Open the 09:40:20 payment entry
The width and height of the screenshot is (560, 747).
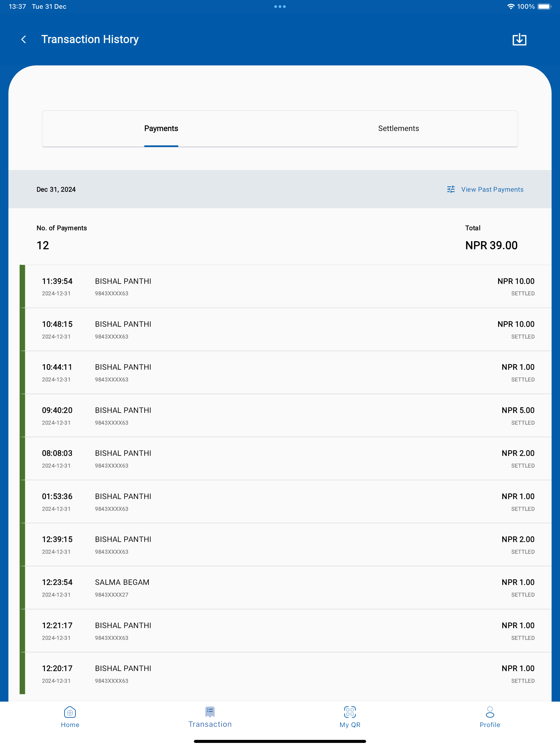pos(285,416)
